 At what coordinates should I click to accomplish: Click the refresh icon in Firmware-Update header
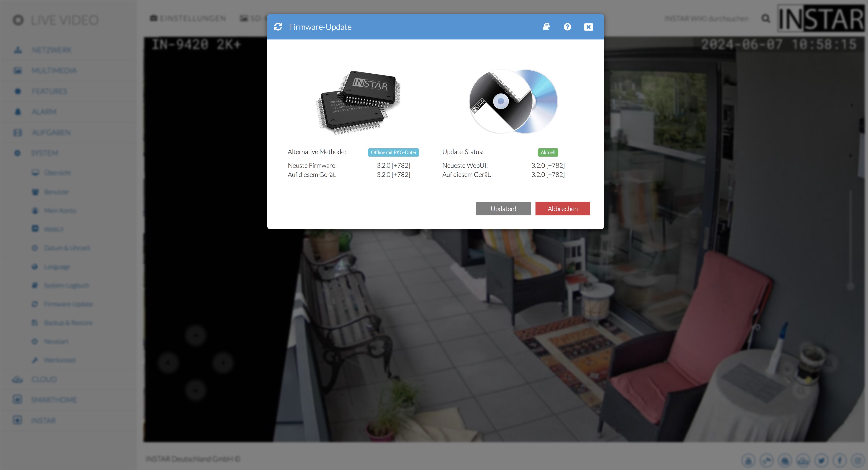click(x=278, y=27)
